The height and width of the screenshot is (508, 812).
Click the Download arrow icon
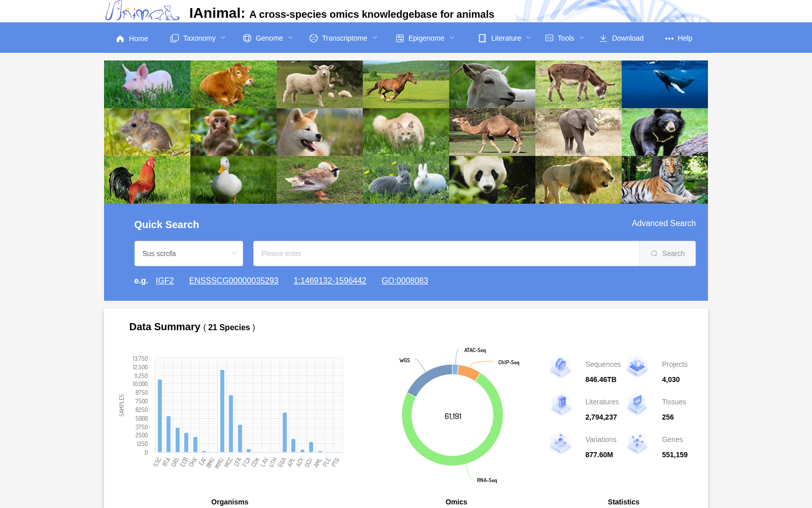click(603, 38)
